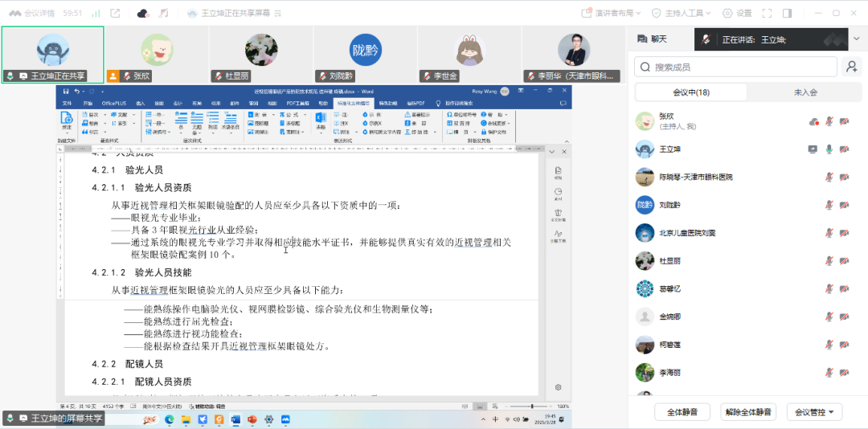Screen dimensions: 868x429
Task: Open the 文件 tab in Word
Action: click(67, 103)
